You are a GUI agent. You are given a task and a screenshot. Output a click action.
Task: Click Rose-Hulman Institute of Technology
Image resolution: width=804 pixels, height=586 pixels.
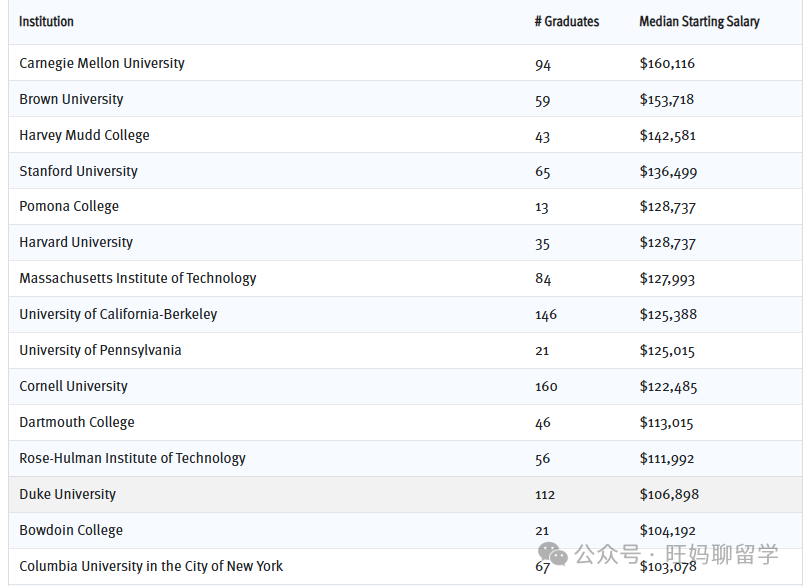132,458
